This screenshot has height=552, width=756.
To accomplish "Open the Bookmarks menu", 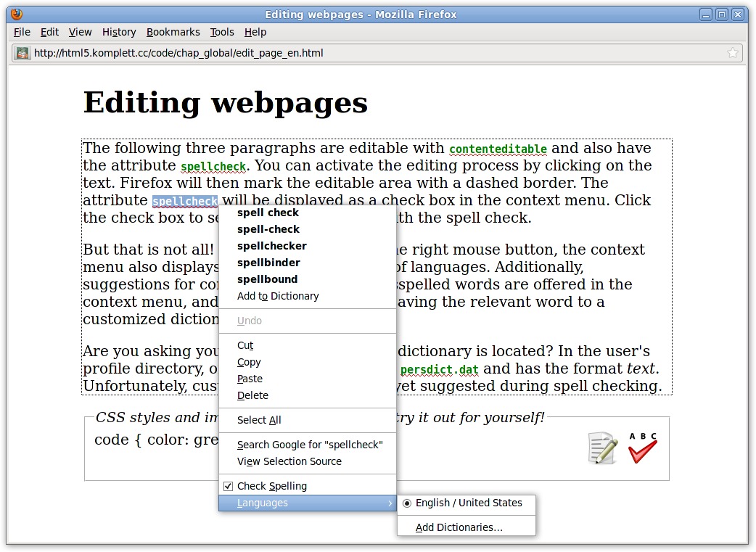I will [173, 32].
